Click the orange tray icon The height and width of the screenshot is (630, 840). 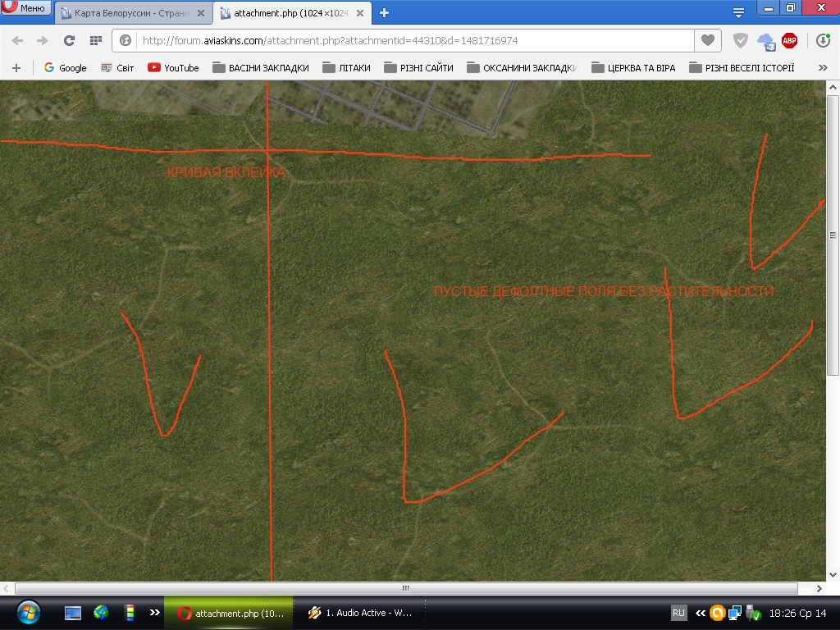(x=717, y=612)
